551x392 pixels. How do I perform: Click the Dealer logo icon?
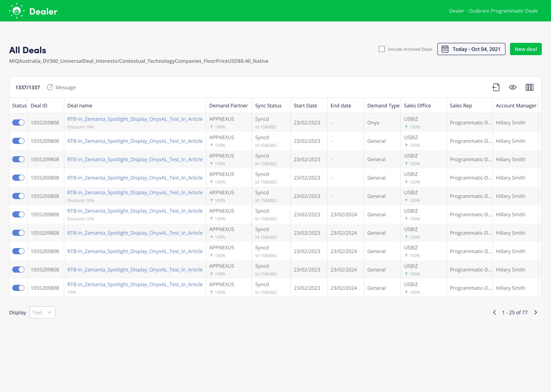(16, 11)
